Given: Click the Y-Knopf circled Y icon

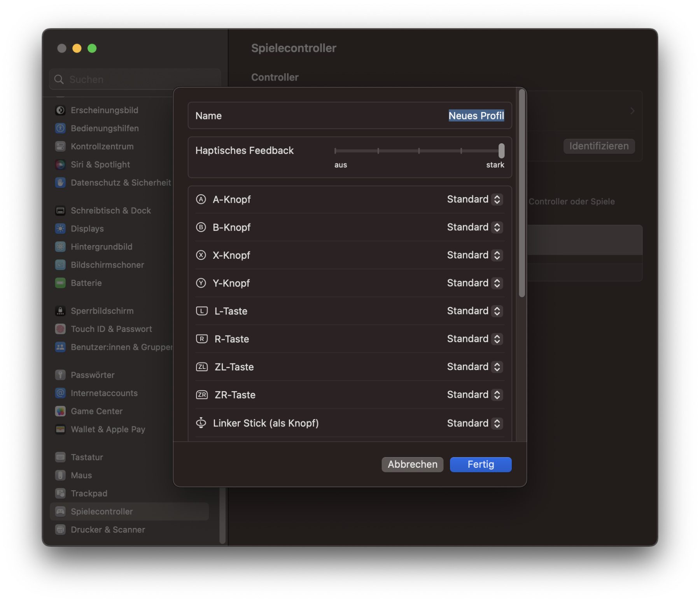Looking at the screenshot, I should 201,283.
